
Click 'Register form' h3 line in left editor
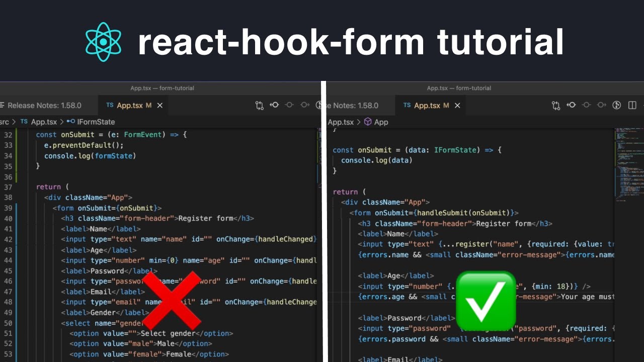(x=157, y=219)
